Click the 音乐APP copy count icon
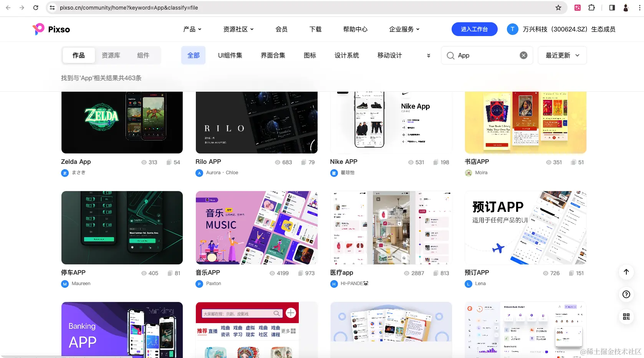This screenshot has height=358, width=644. pyautogui.click(x=301, y=273)
